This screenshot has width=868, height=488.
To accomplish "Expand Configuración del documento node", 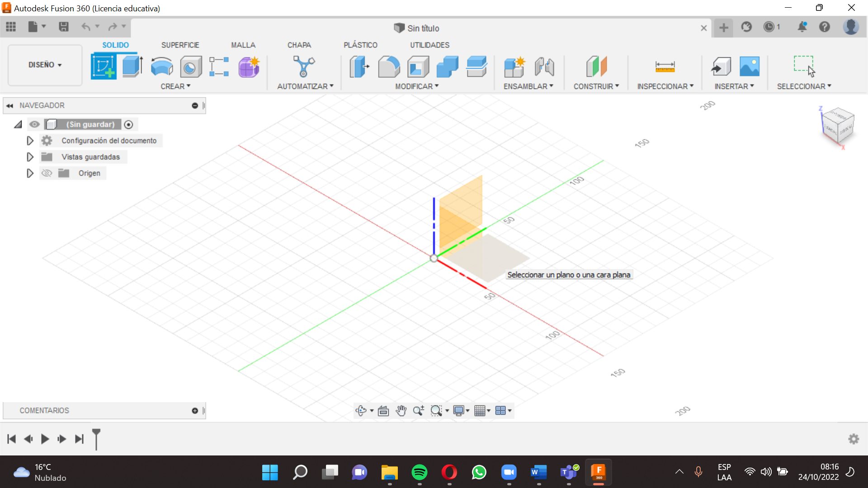I will point(30,141).
